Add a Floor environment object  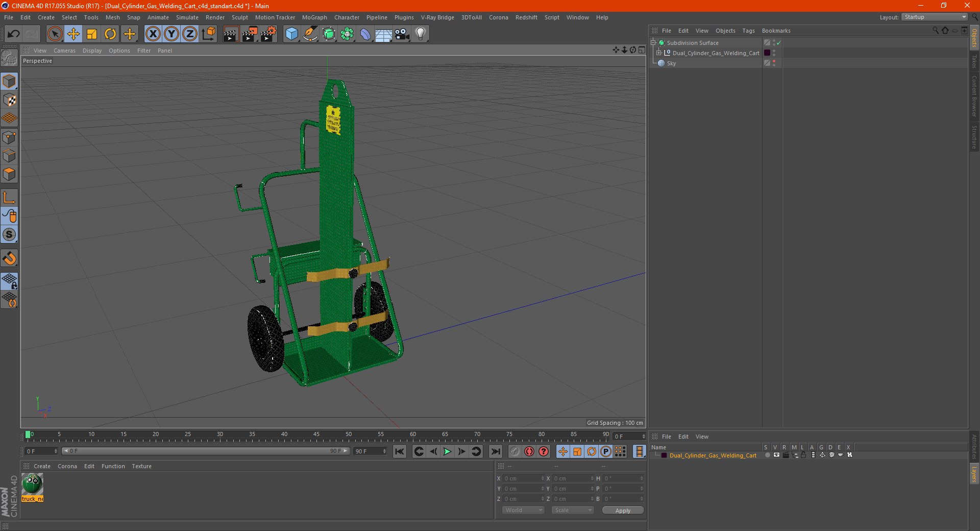click(383, 34)
